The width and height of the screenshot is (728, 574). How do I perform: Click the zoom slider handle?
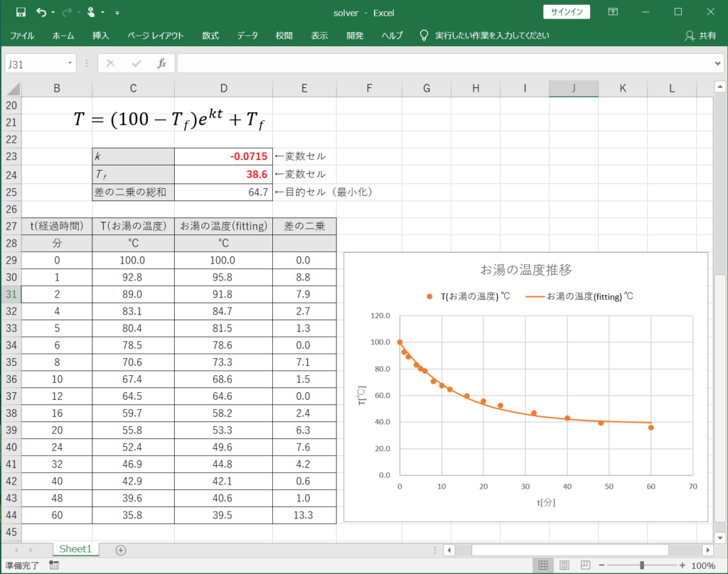tap(642, 565)
